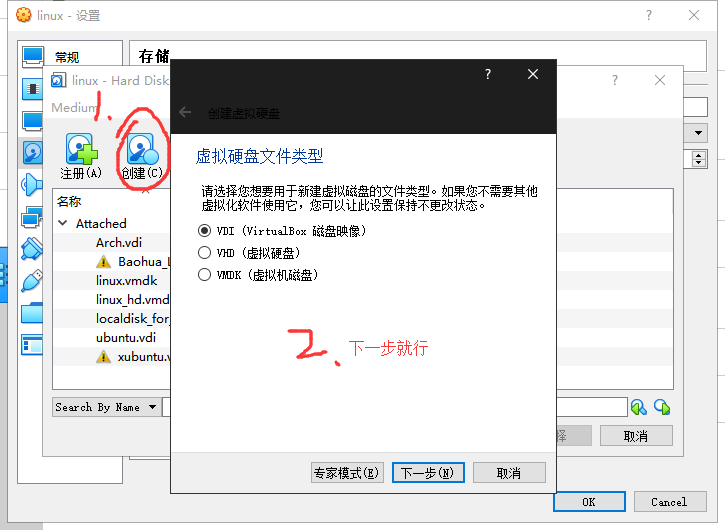Image resolution: width=725 pixels, height=530 pixels.
Task: Click the back arrow in the disk wizard
Action: coord(185,113)
